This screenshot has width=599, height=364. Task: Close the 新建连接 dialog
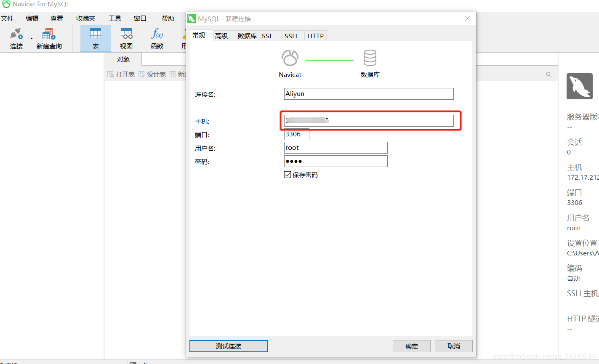467,19
